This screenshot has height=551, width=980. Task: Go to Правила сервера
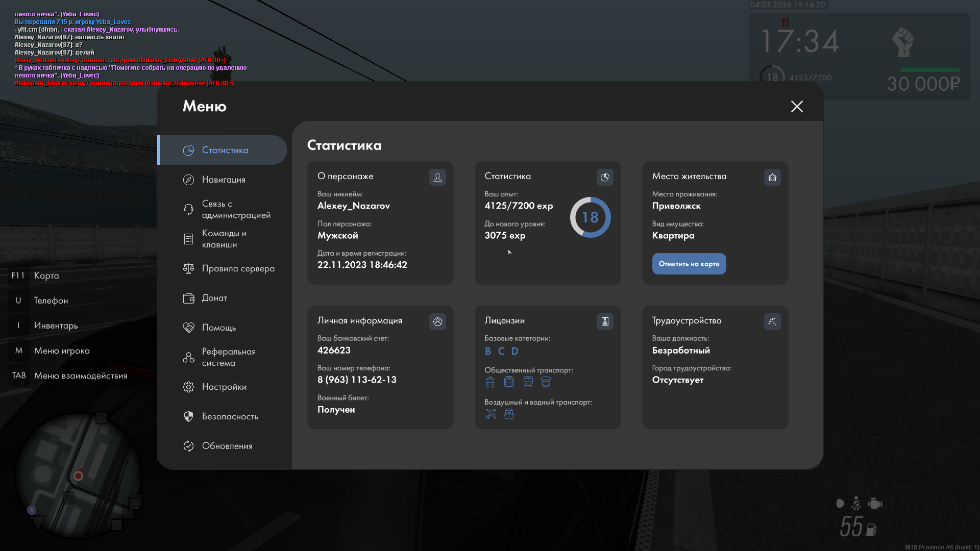click(x=238, y=268)
